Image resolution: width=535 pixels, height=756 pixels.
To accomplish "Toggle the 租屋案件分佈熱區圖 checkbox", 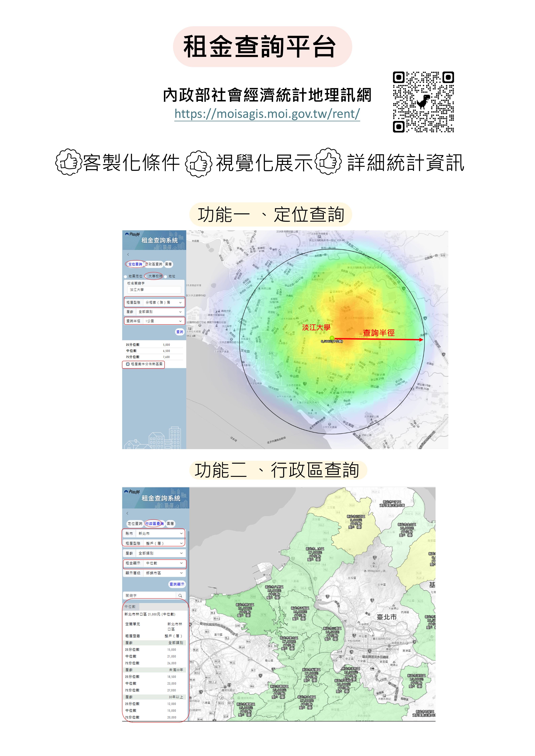I will tap(128, 364).
